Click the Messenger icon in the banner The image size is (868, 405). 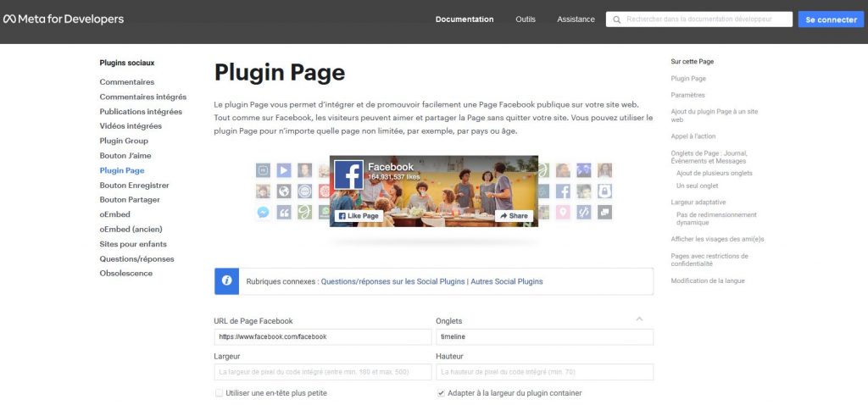click(264, 213)
